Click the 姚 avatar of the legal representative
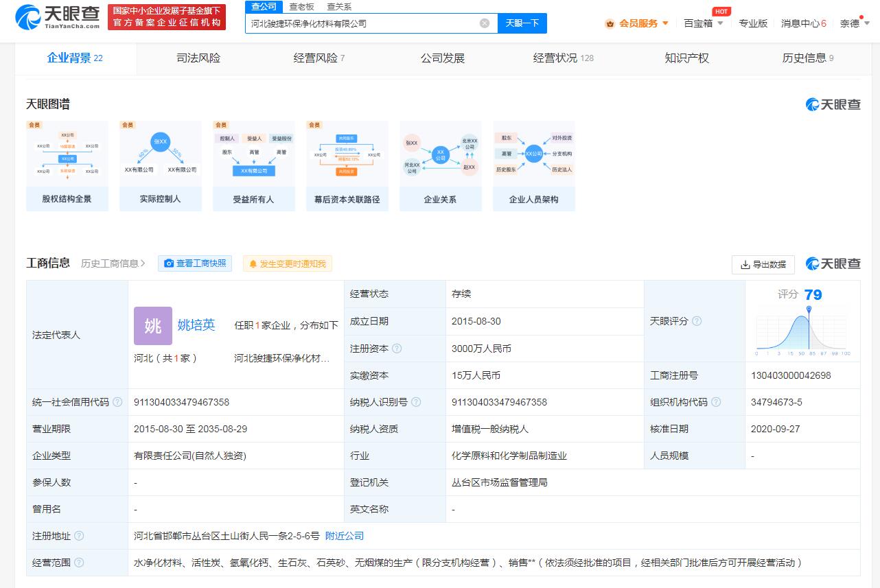This screenshot has width=880, height=588. (x=153, y=326)
